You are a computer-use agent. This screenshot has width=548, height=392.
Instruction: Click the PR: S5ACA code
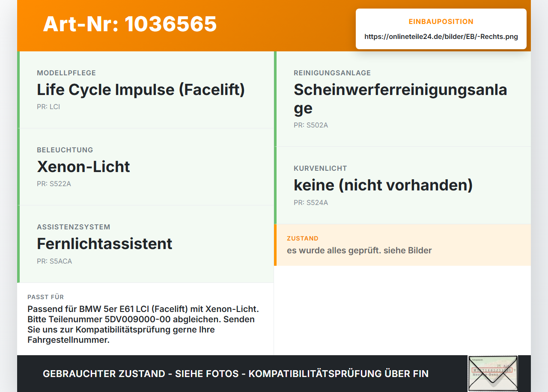point(54,261)
